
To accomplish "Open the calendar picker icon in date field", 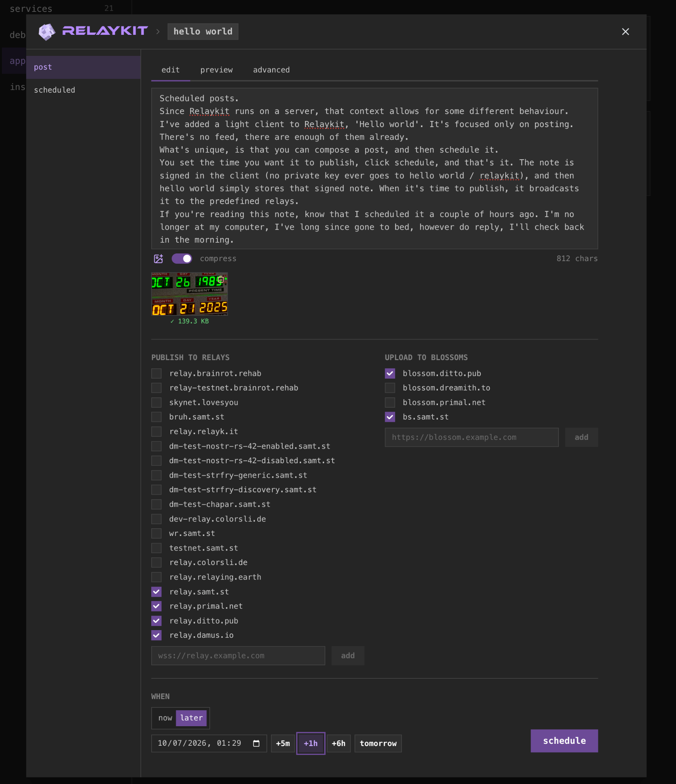I will click(x=256, y=743).
